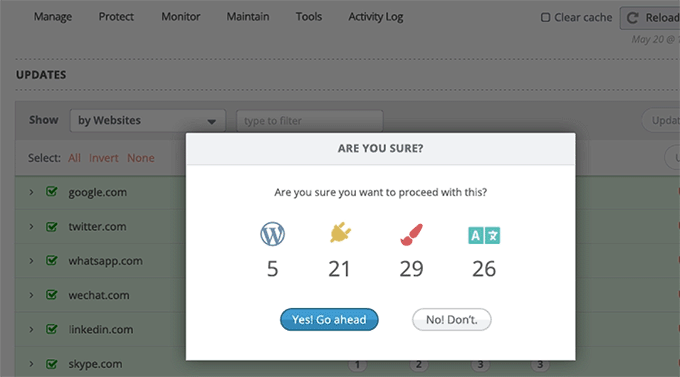Uncheck the skype.com checkbox
The width and height of the screenshot is (680, 377).
pyautogui.click(x=52, y=364)
